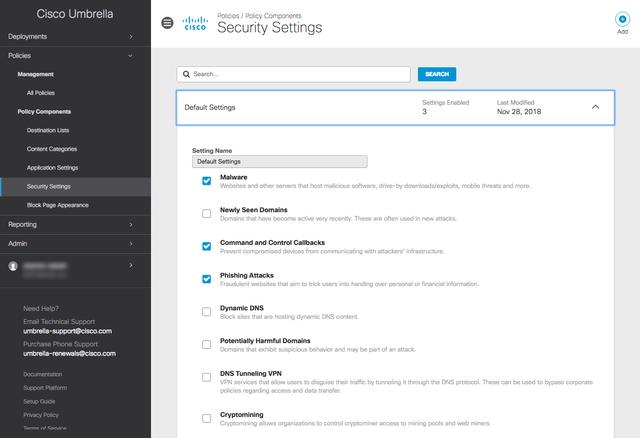
Task: Click the user avatar icon
Action: pyautogui.click(x=13, y=266)
